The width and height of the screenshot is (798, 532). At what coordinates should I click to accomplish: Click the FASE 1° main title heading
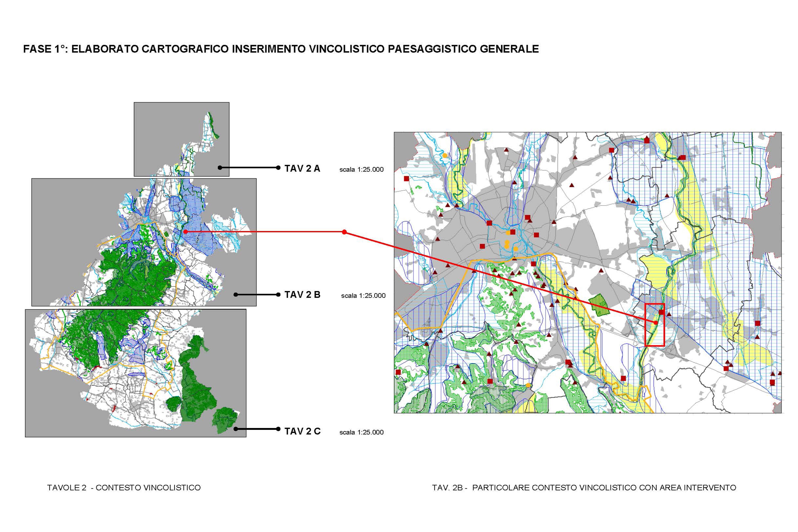281,49
